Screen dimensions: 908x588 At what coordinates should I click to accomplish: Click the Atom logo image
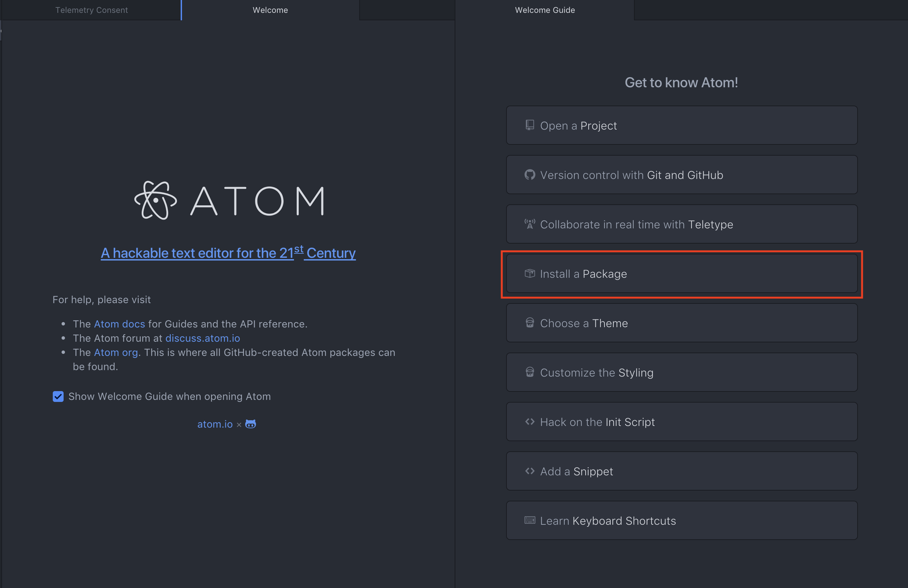229,200
